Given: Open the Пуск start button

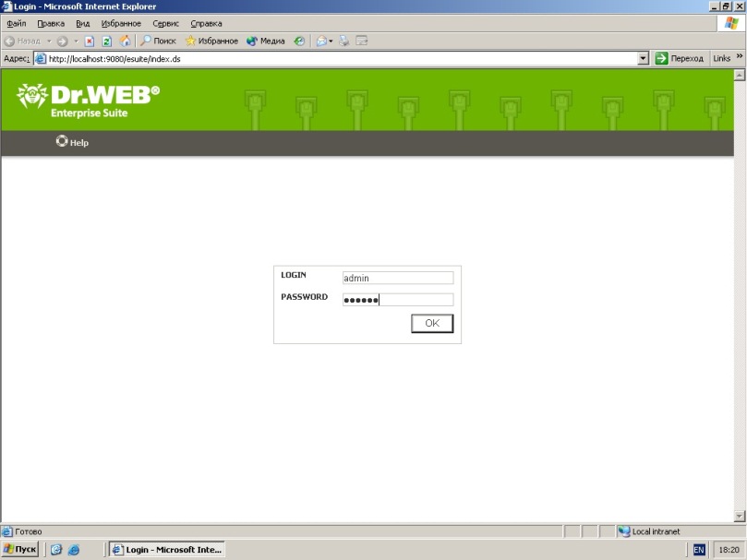Looking at the screenshot, I should [x=20, y=549].
